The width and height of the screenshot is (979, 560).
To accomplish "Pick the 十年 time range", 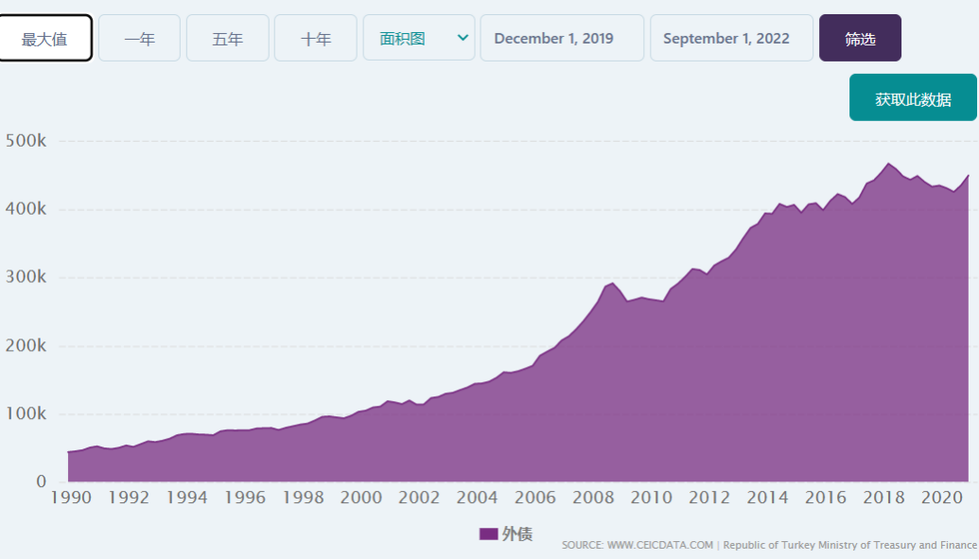I will click(x=315, y=38).
